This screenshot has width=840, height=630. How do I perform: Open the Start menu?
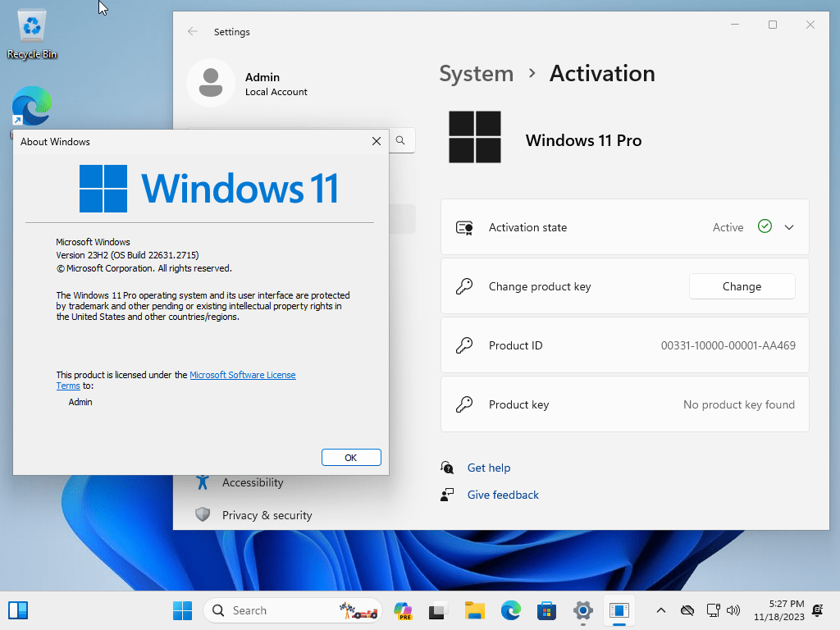[183, 610]
